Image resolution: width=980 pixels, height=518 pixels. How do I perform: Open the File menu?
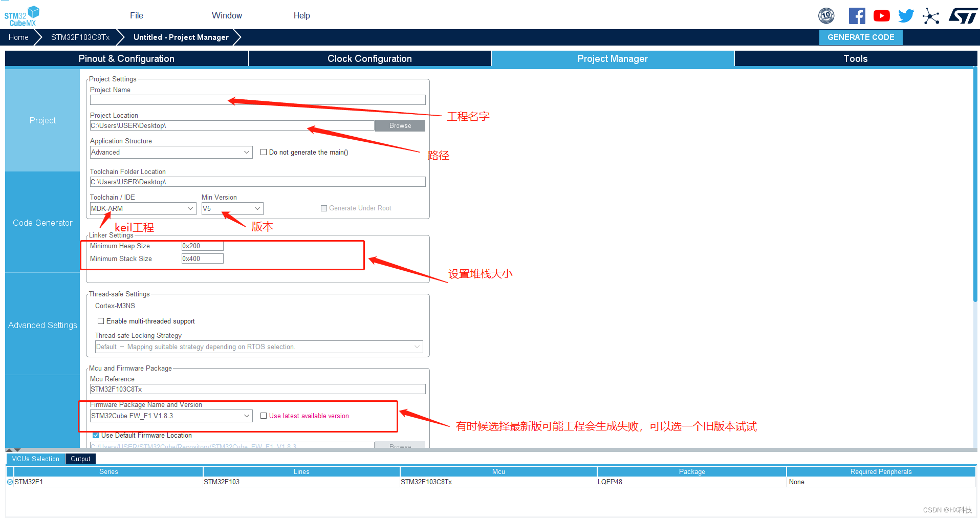click(x=137, y=15)
